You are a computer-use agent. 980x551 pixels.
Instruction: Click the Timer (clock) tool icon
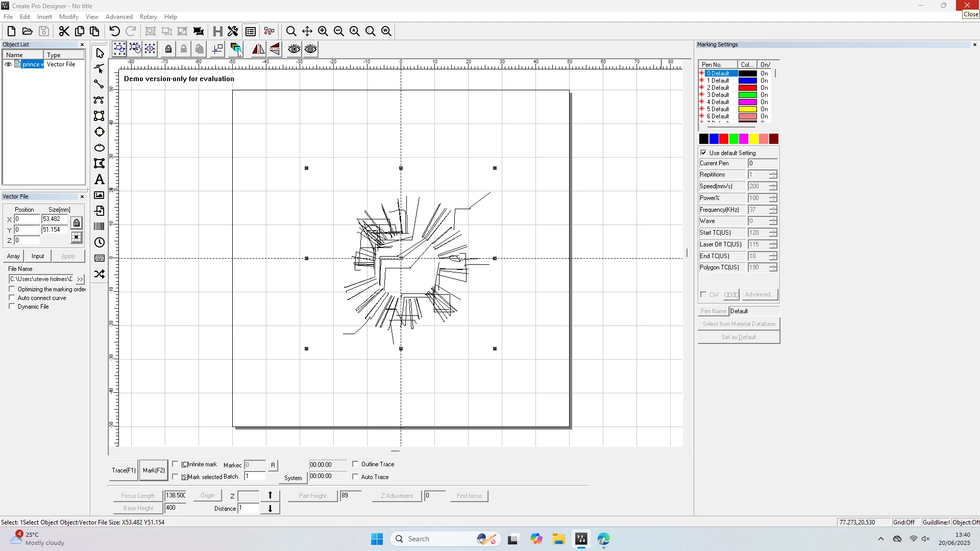(x=100, y=243)
